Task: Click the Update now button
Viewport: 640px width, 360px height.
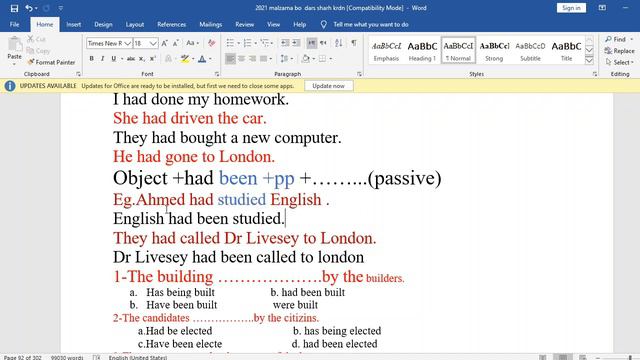Action: point(329,86)
